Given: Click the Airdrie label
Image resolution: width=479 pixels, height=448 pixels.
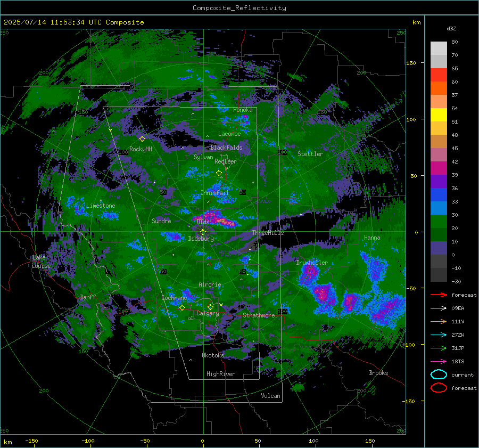Looking at the screenshot, I should (210, 284).
